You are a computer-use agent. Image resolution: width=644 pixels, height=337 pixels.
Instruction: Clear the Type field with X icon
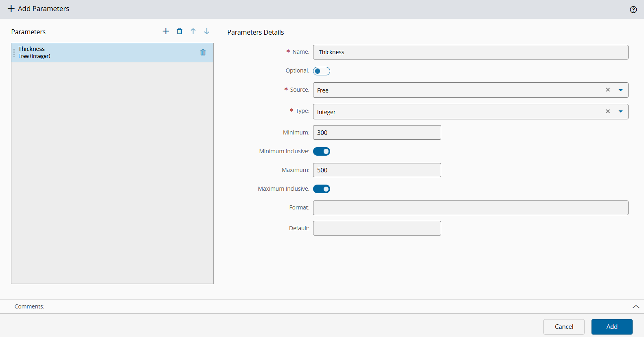tap(608, 111)
